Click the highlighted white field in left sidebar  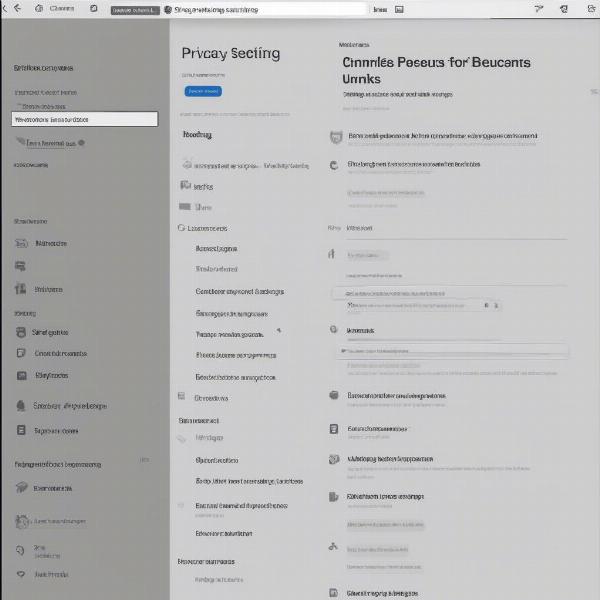[x=85, y=119]
